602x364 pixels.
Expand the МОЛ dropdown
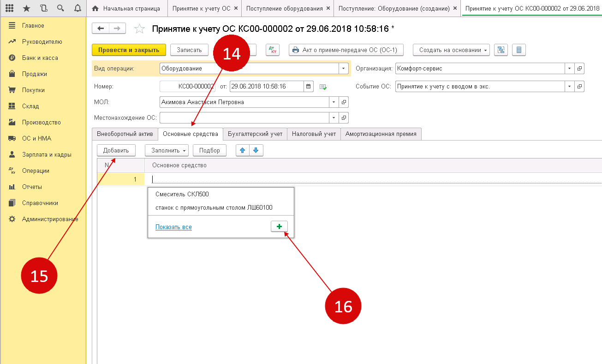click(334, 102)
